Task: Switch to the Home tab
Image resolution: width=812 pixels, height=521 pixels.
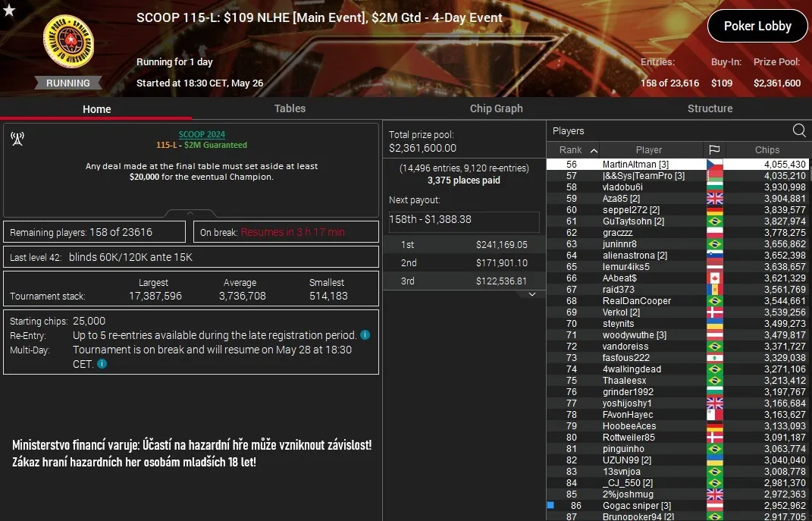Action: pos(96,108)
